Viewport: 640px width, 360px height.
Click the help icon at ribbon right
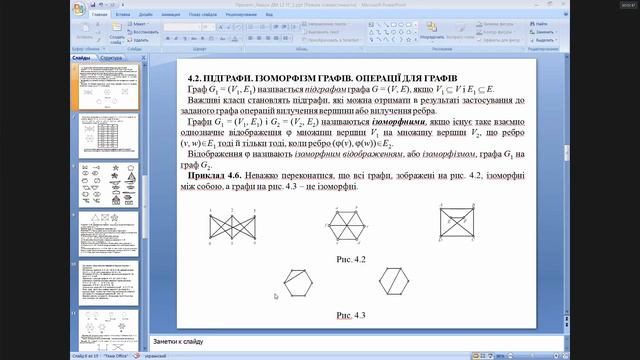point(566,14)
